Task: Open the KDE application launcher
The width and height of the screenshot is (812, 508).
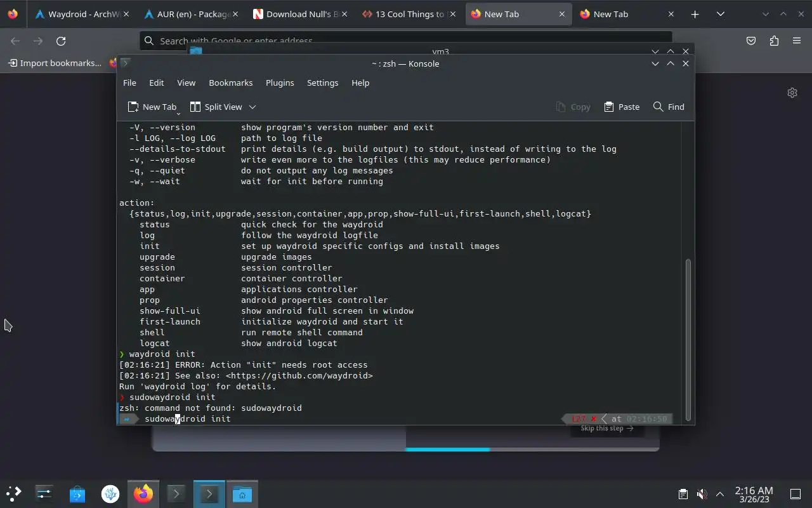Action: click(x=13, y=493)
